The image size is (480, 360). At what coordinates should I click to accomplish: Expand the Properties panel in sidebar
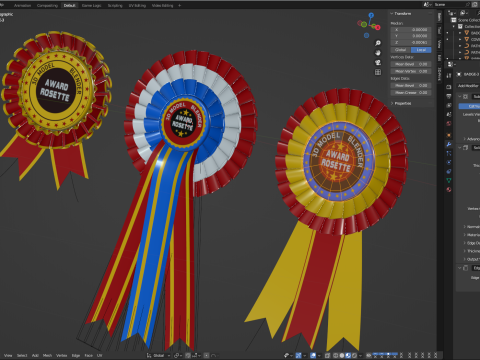click(x=392, y=103)
